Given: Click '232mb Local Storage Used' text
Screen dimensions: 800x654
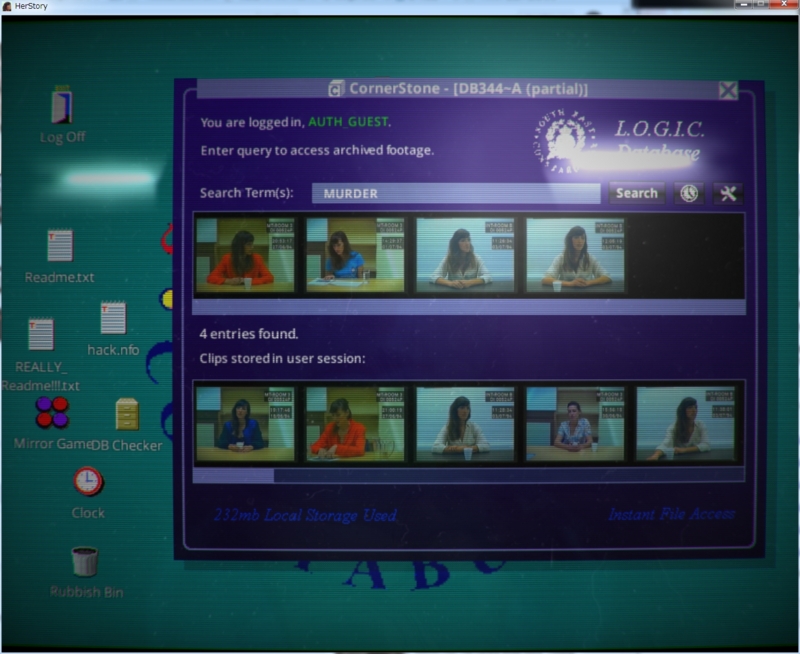Looking at the screenshot, I should [x=305, y=515].
